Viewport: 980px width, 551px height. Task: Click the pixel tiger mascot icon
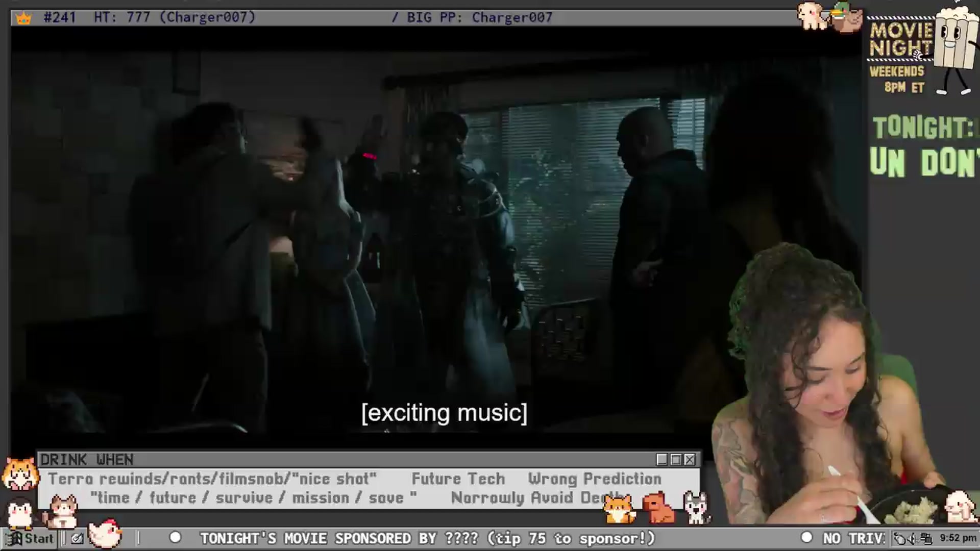[20, 474]
